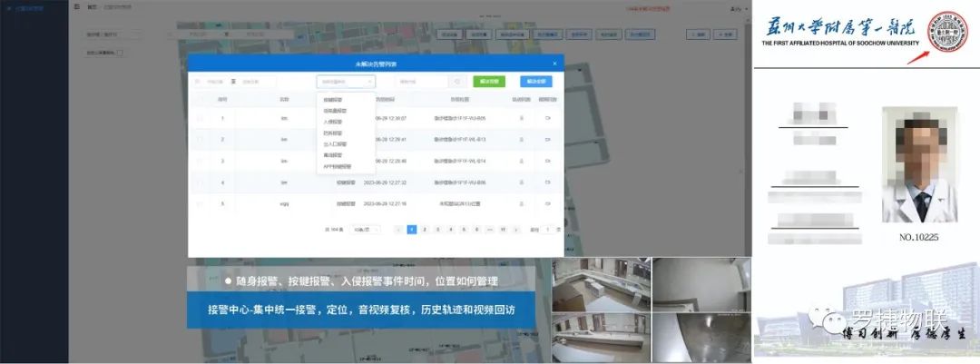Click the video camera icon in row 3

point(547,161)
